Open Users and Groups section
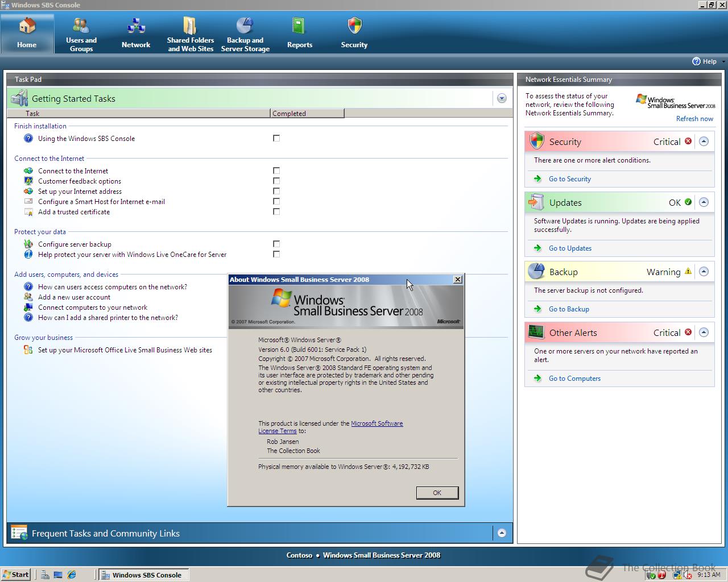This screenshot has width=728, height=582. [81, 34]
